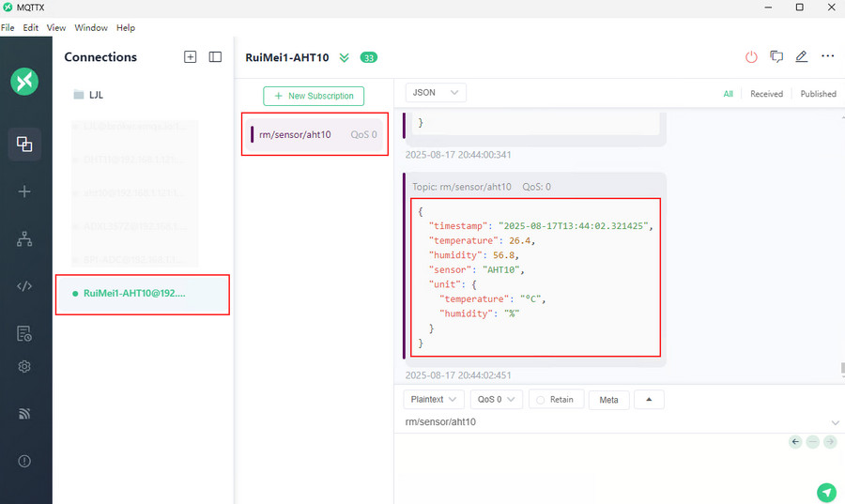This screenshot has height=504, width=845.
Task: Open the Meta button
Action: pos(609,400)
